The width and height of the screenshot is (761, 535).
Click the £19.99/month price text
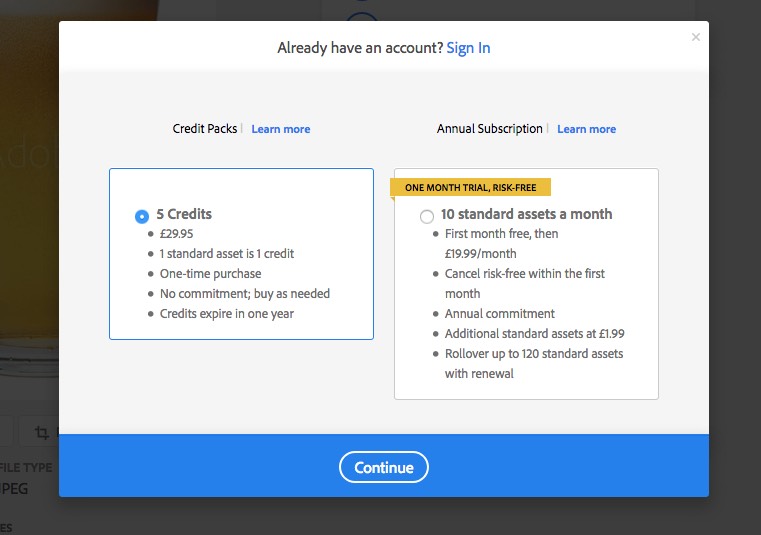480,254
